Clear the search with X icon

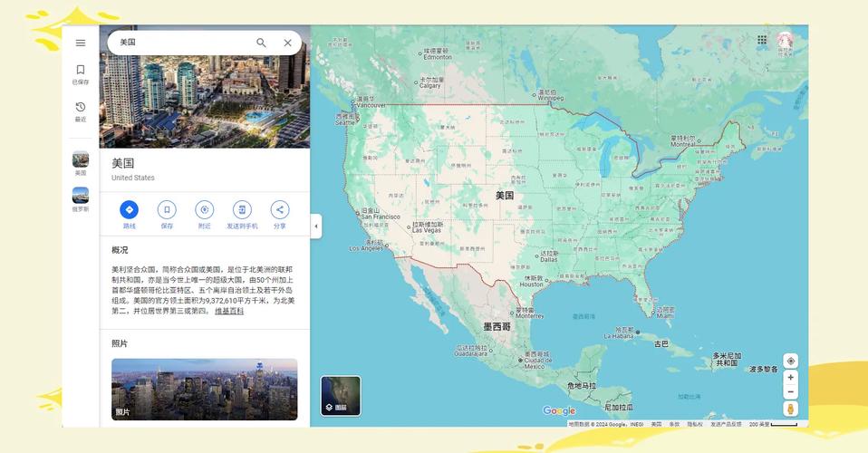pyautogui.click(x=288, y=43)
